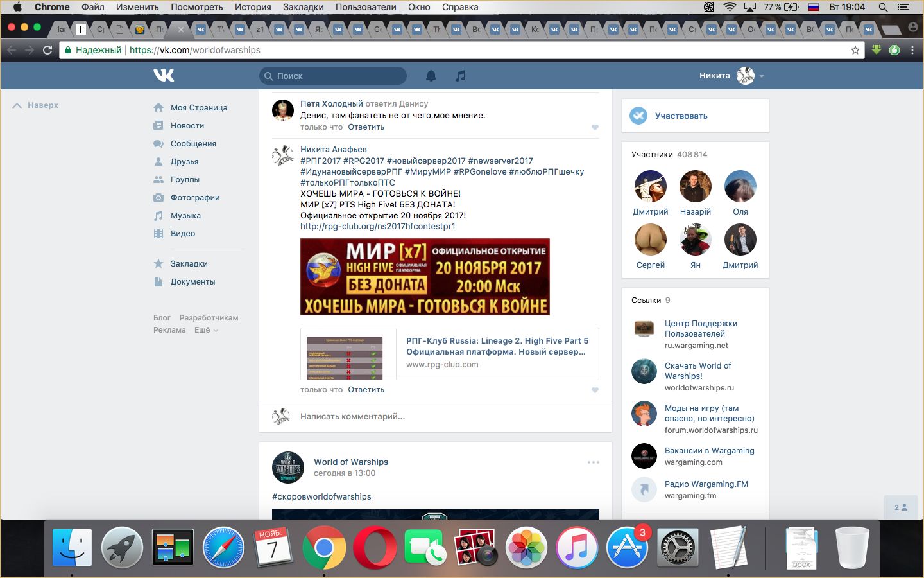Reply to Петя Холодный's comment
The height and width of the screenshot is (578, 924).
point(366,127)
